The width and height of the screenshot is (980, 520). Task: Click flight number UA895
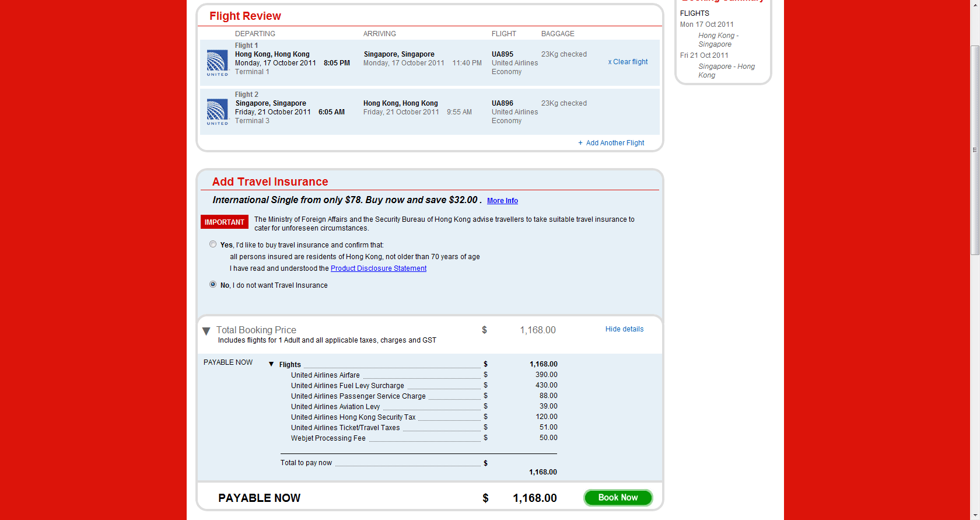pos(502,54)
